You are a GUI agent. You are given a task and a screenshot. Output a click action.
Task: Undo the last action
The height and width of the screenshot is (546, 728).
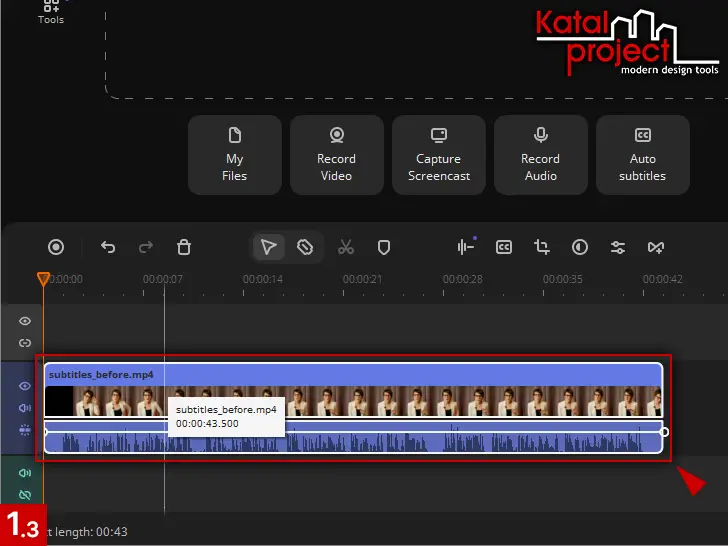coord(108,247)
